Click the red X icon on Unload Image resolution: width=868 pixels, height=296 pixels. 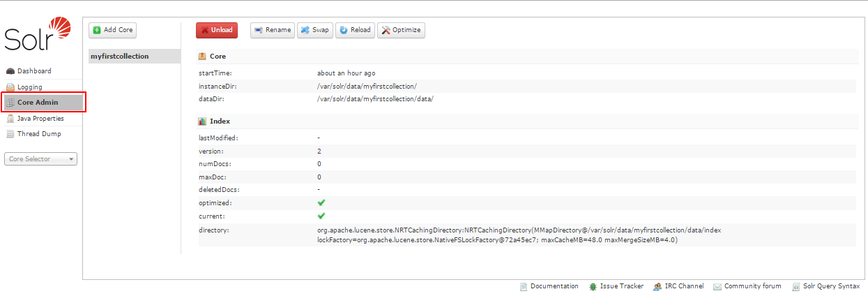coord(204,30)
